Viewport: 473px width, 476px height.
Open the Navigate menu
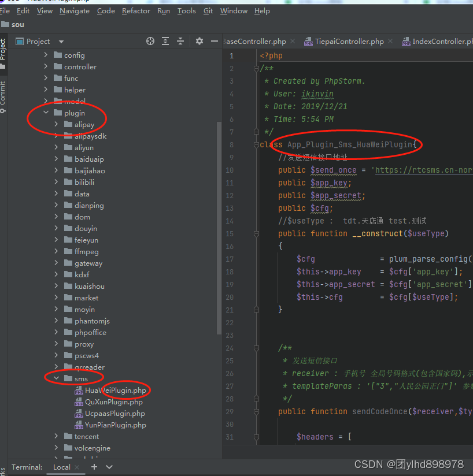75,11
